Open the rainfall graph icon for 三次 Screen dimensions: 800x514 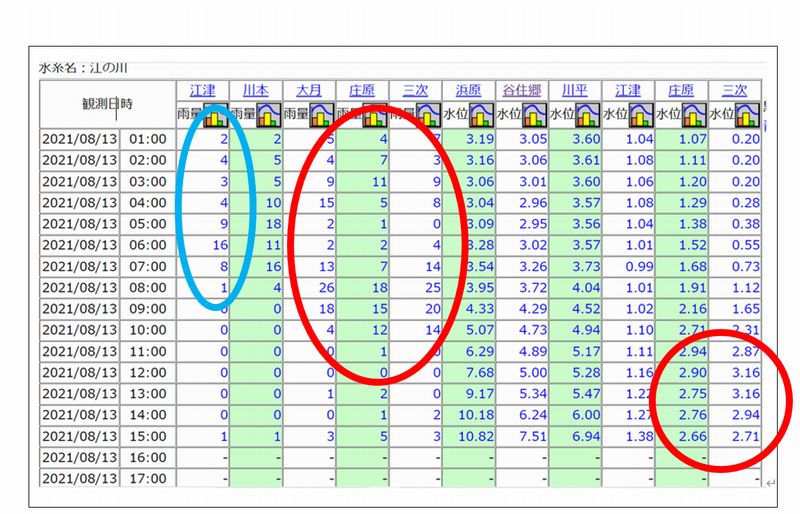(428, 114)
